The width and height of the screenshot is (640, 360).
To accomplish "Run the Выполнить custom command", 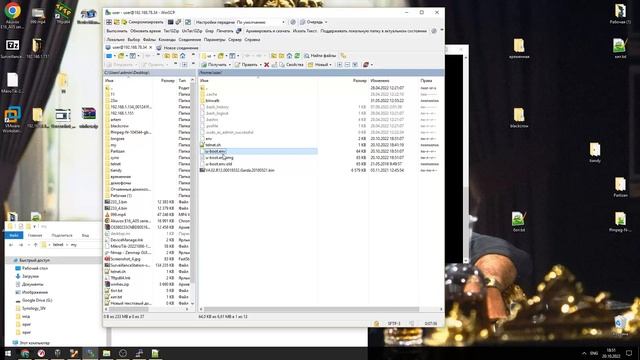I will (117, 31).
